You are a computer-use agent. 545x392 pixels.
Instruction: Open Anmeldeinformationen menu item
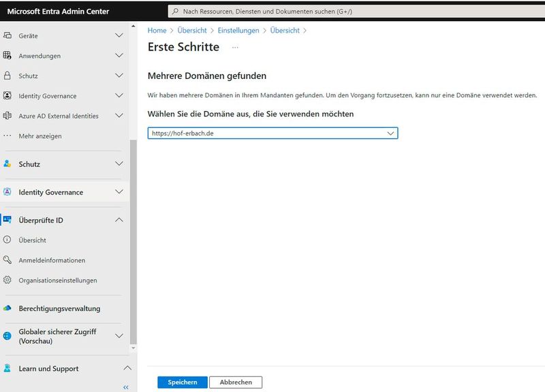[52, 260]
